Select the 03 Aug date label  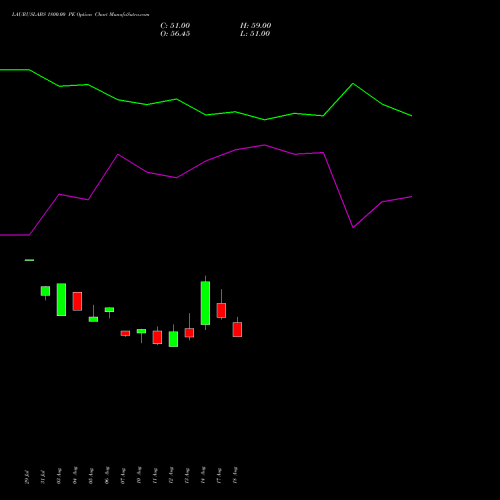(59, 476)
